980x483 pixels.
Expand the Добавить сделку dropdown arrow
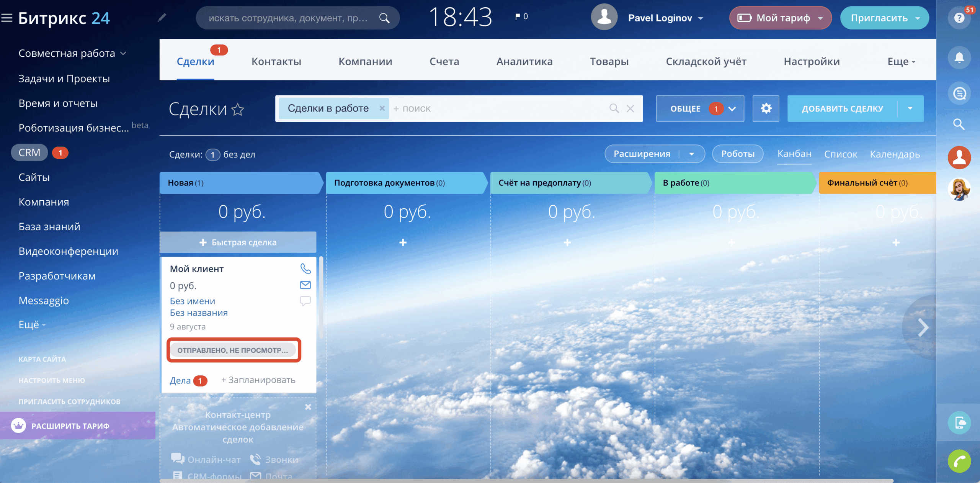coord(910,109)
